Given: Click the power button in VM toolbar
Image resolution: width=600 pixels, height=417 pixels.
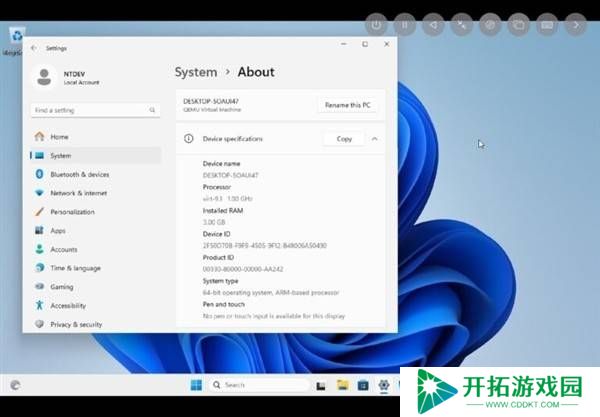Looking at the screenshot, I should (x=376, y=25).
